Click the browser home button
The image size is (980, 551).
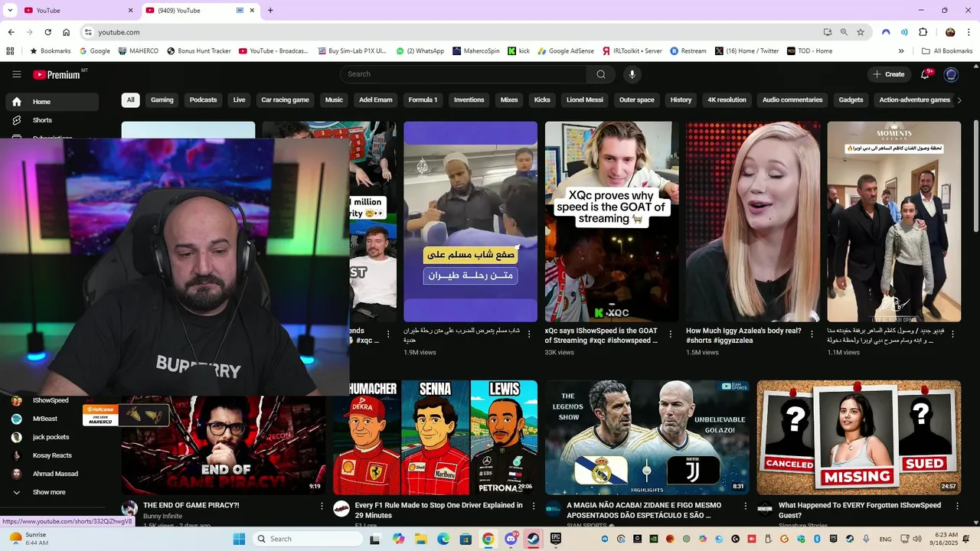pos(66,32)
